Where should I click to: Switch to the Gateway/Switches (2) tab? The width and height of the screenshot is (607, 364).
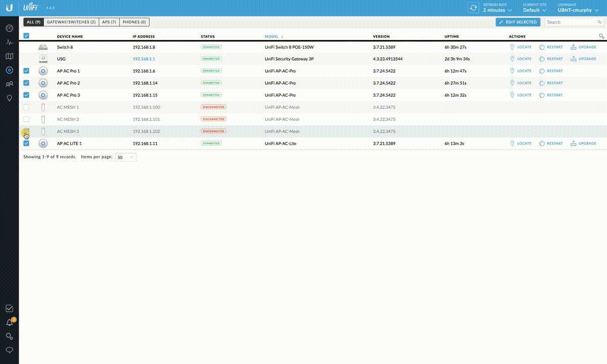pos(71,22)
